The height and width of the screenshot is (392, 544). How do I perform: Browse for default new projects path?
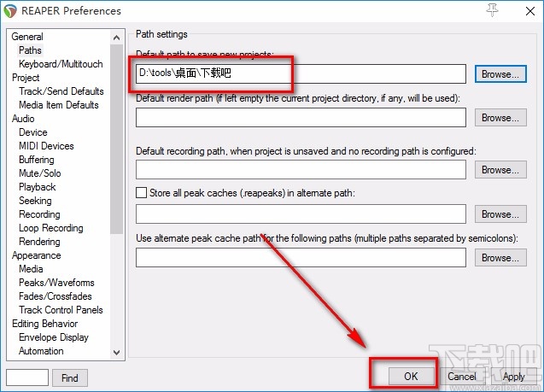tap(500, 74)
